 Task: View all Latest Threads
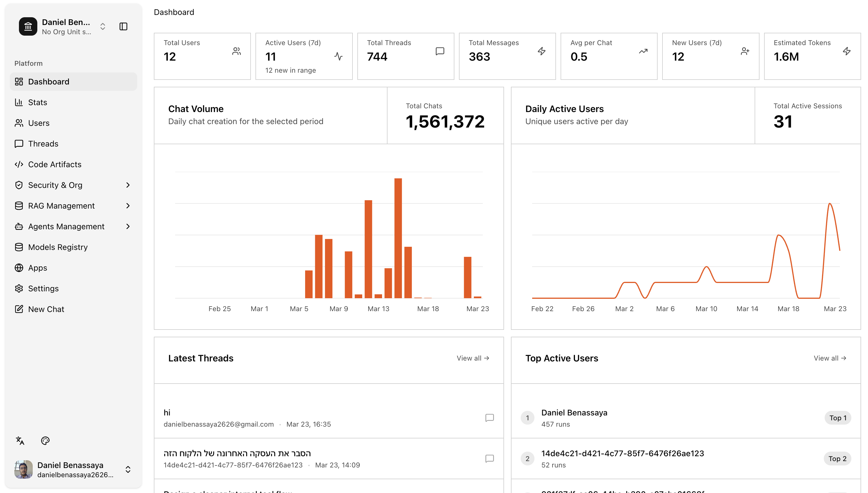472,358
